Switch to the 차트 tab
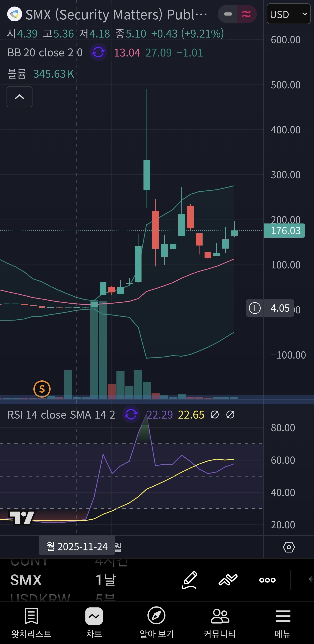314x644 pixels. (94, 622)
